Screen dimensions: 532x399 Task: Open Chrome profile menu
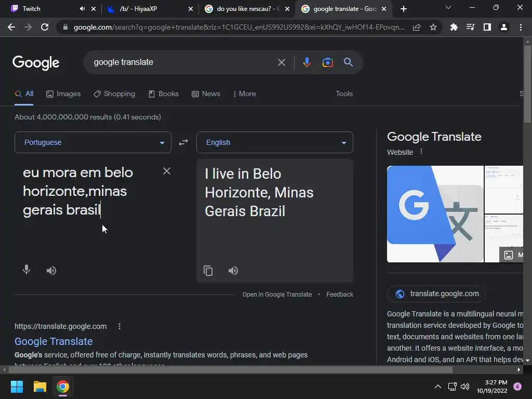click(504, 27)
